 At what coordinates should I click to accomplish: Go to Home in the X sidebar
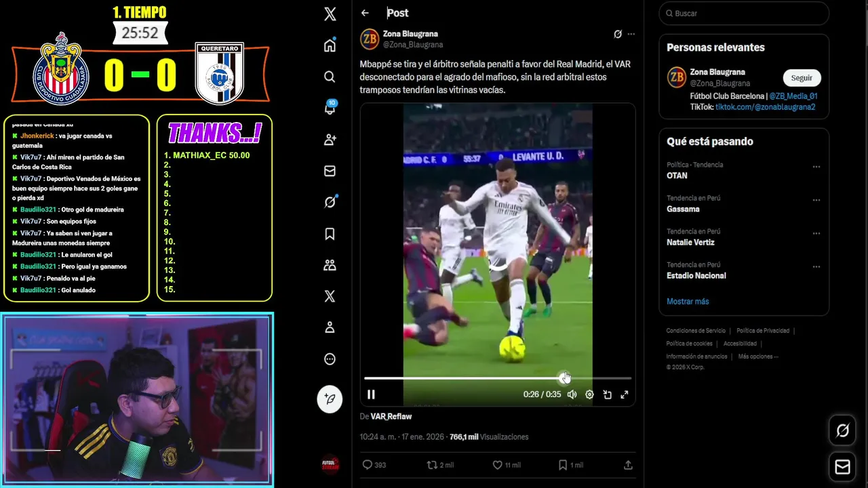pyautogui.click(x=330, y=45)
